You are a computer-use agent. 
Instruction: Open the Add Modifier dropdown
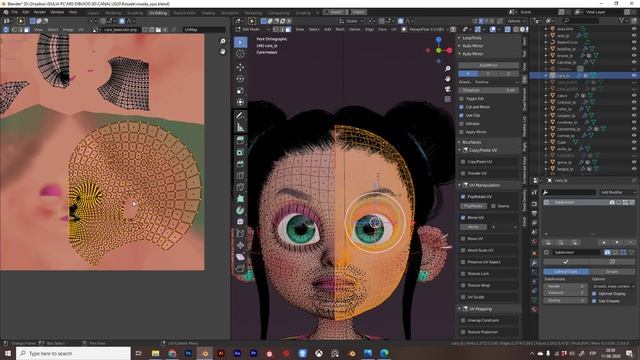point(617,192)
